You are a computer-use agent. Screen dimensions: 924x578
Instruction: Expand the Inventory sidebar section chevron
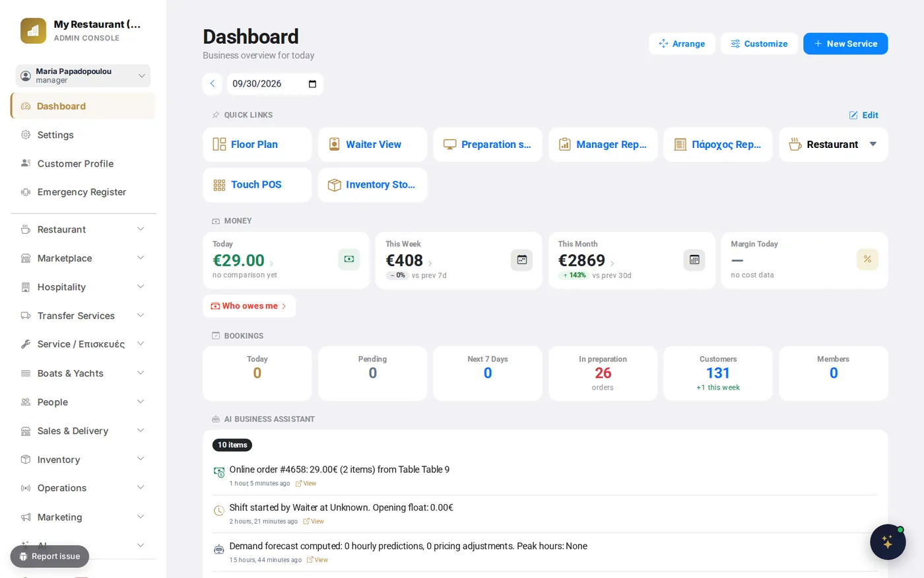[141, 459]
